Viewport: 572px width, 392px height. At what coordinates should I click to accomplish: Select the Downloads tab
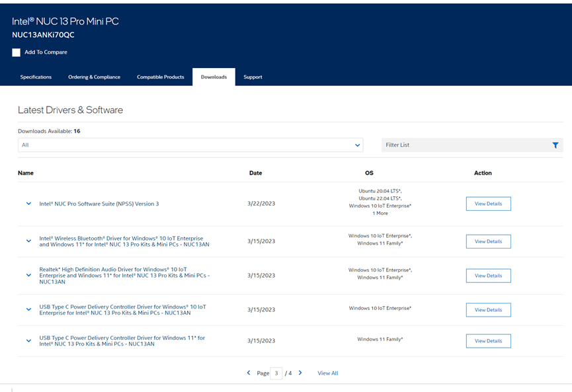214,77
